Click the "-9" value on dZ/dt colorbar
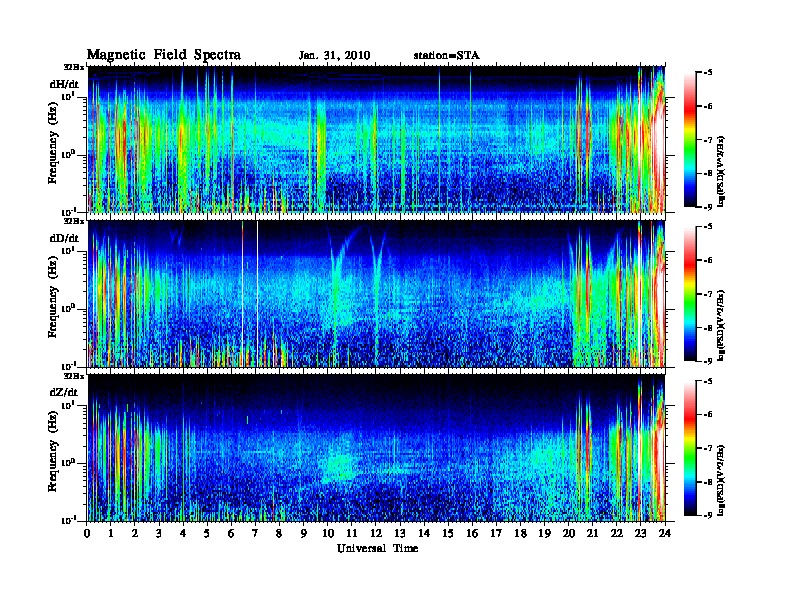This screenshot has width=792, height=612. 708,515
